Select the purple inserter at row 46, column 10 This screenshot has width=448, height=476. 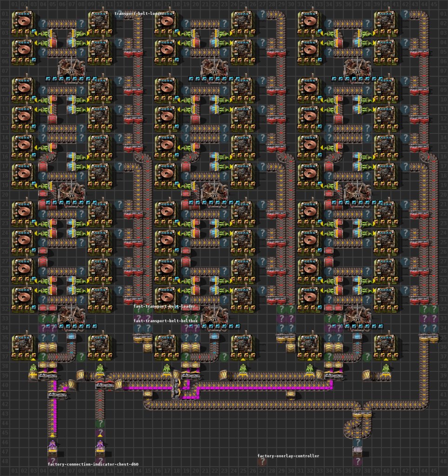click(100, 446)
